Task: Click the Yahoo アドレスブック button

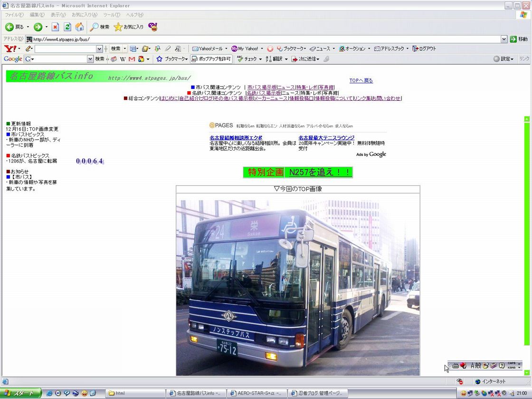Action: click(x=389, y=48)
